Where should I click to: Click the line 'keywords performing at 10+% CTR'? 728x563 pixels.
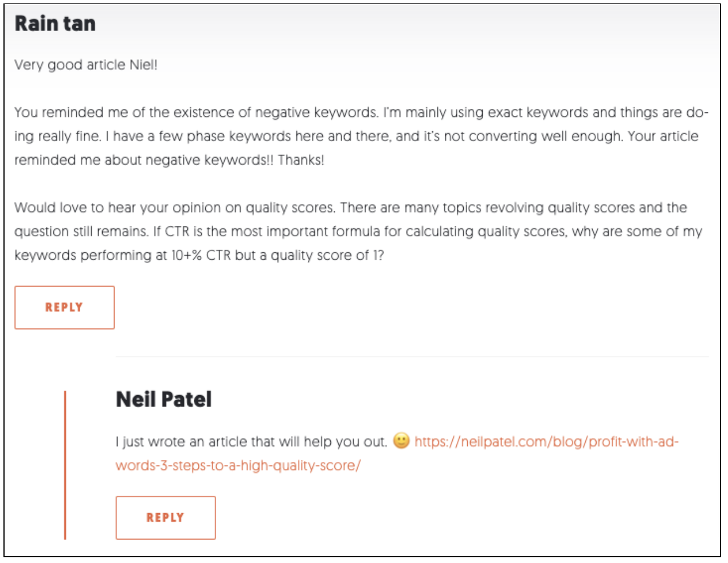[x=199, y=255]
